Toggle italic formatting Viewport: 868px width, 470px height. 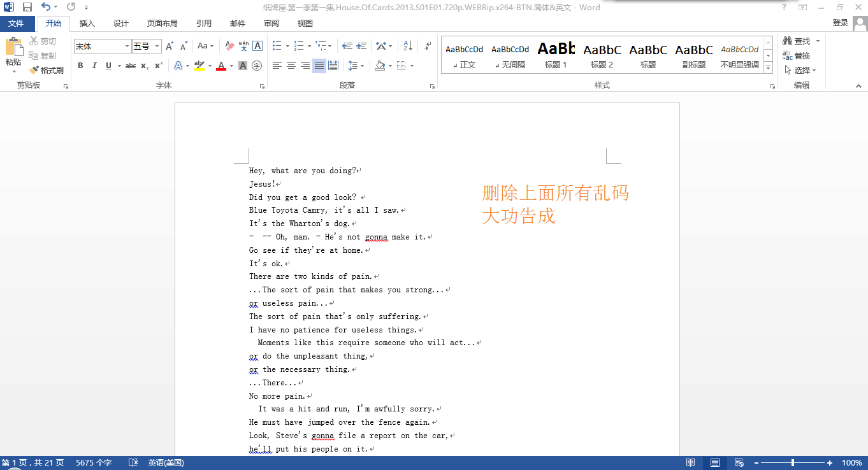pos(94,66)
